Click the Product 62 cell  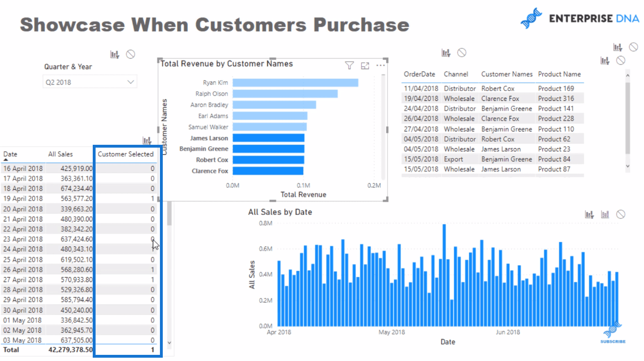[x=554, y=139]
